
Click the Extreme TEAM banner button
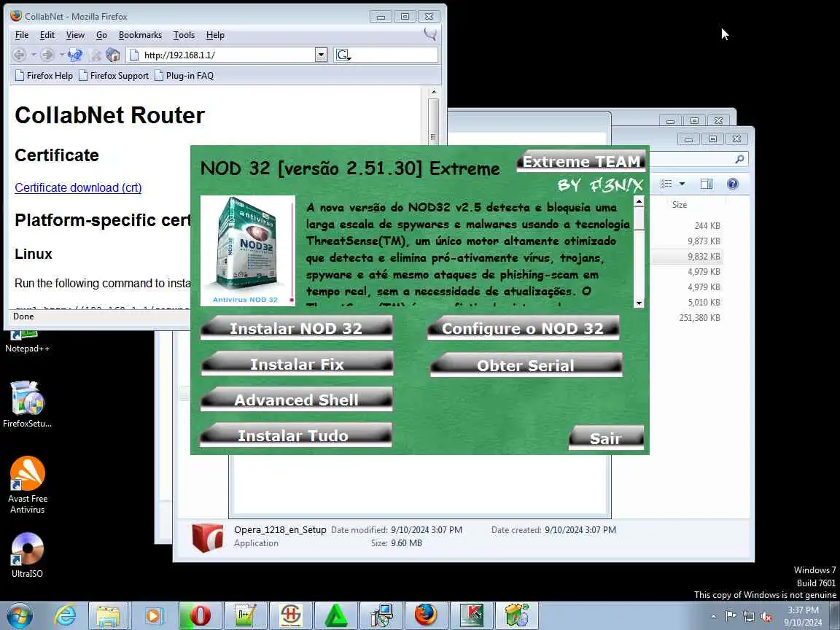(x=581, y=161)
